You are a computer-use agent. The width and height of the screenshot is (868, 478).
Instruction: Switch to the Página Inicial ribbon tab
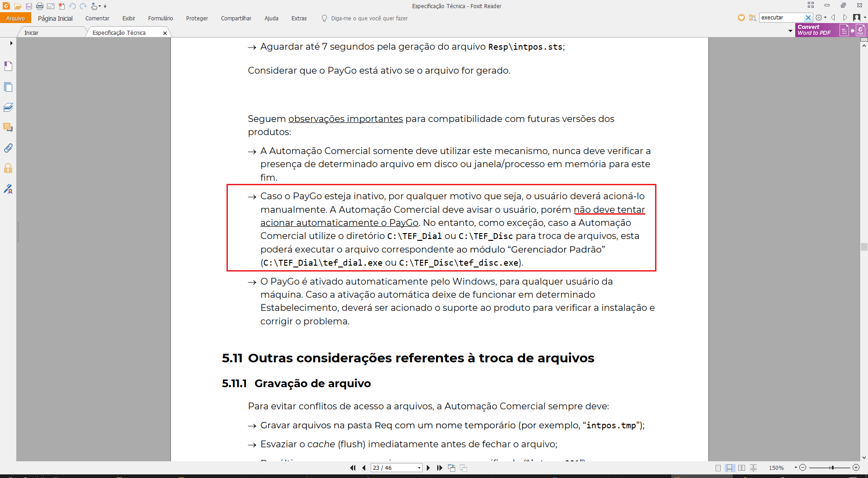[55, 18]
